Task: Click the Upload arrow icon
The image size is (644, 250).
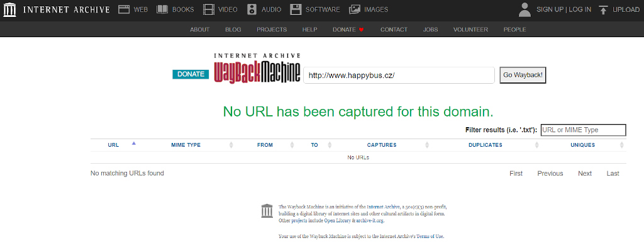Action: coord(603,9)
